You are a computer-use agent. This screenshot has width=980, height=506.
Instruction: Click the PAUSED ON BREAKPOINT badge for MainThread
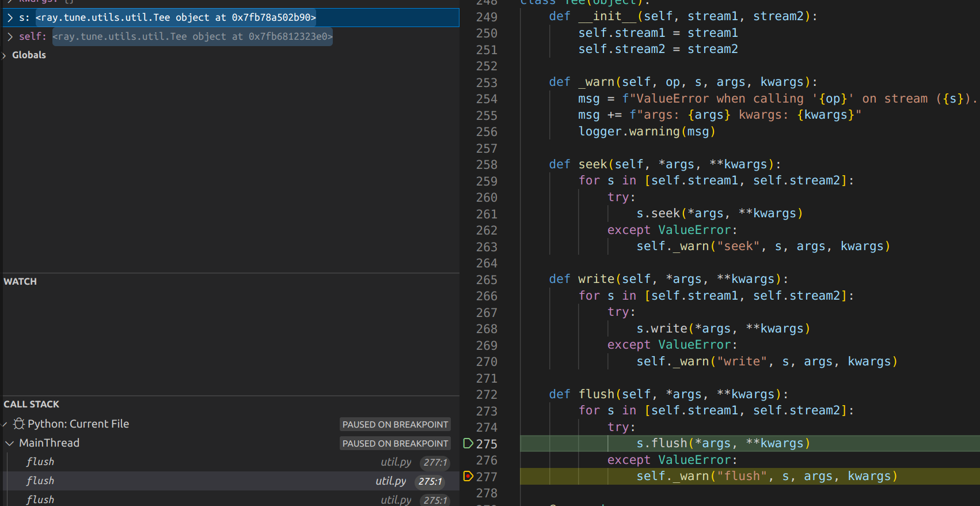click(395, 443)
